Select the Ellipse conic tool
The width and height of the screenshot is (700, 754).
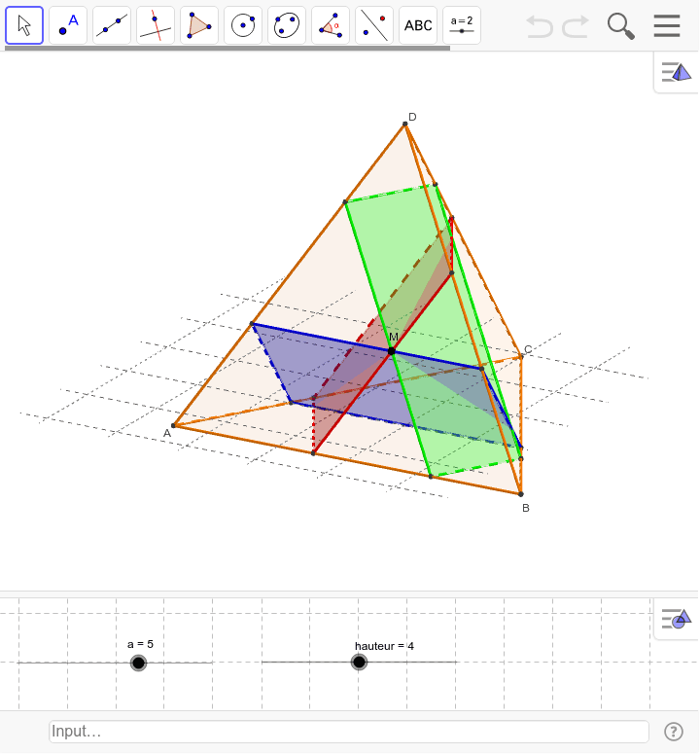pos(287,25)
